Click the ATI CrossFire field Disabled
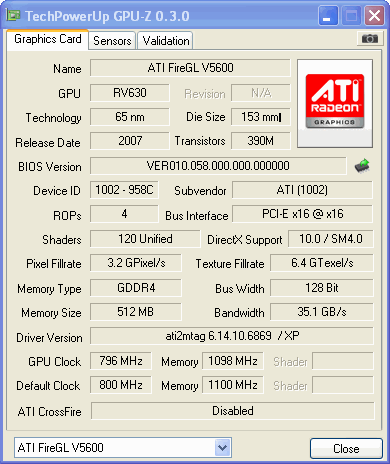 (233, 411)
